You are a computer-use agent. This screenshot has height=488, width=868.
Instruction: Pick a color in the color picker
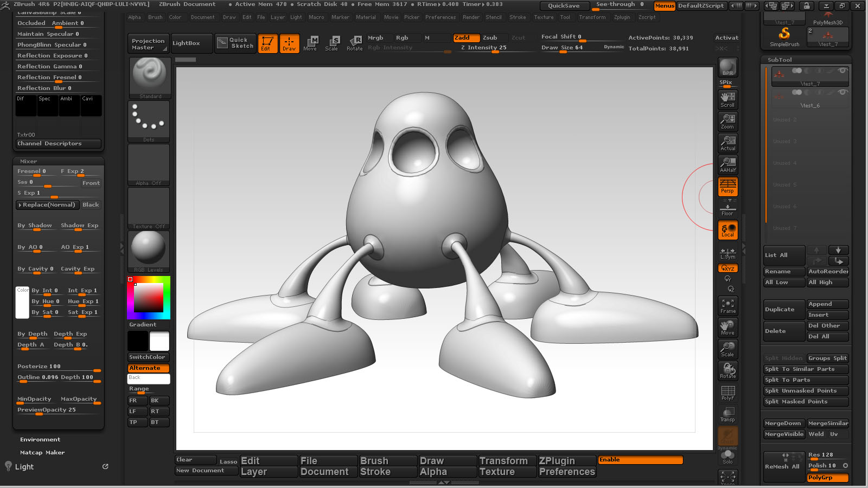click(149, 298)
